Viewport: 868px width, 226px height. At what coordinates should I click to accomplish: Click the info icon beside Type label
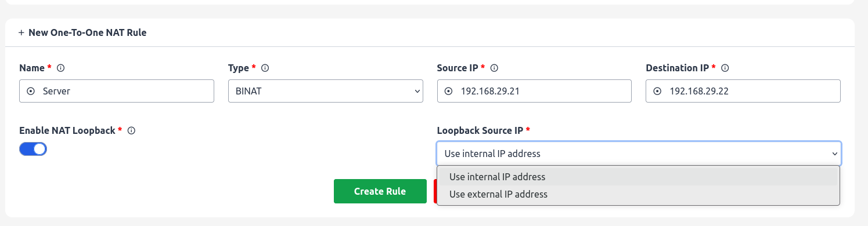(x=265, y=68)
